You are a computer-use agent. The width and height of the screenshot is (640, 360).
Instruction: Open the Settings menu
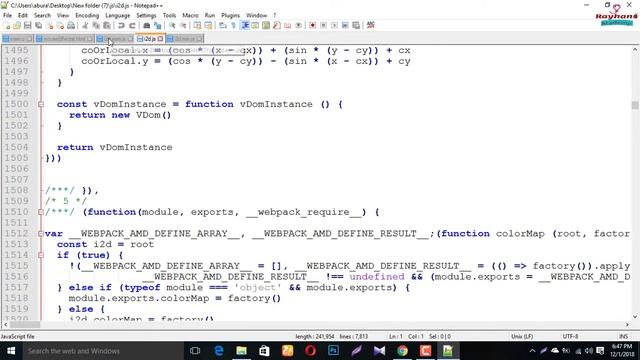tap(146, 16)
